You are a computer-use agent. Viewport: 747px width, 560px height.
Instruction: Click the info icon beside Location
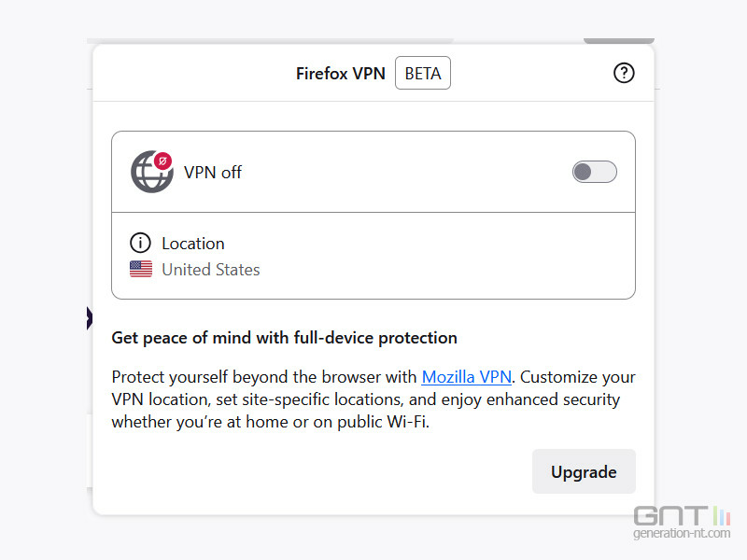(x=140, y=244)
